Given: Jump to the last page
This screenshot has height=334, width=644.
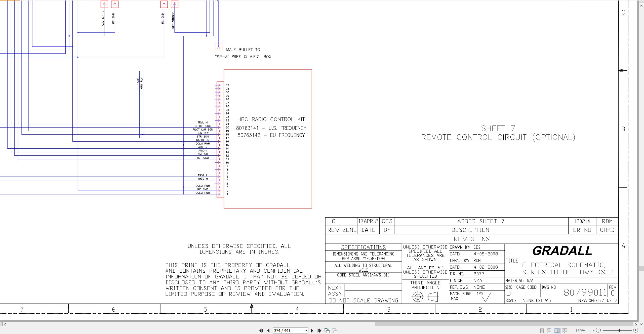Looking at the screenshot, I should [319, 330].
